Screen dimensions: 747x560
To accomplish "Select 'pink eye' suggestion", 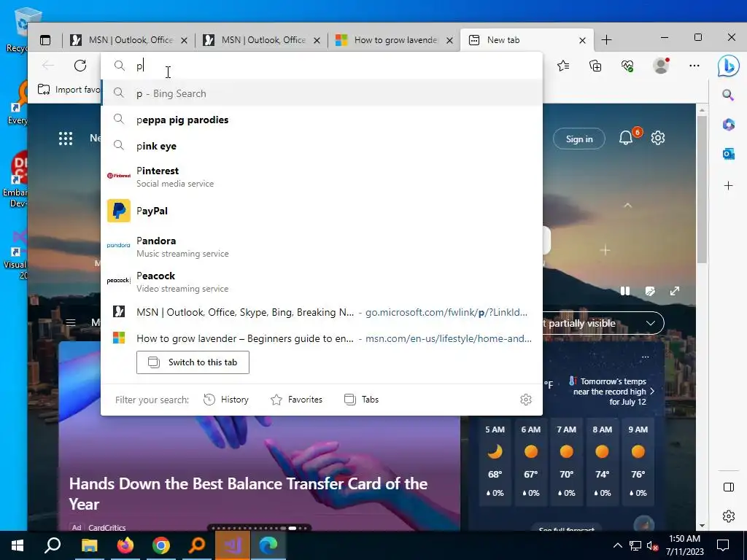I will (322, 146).
